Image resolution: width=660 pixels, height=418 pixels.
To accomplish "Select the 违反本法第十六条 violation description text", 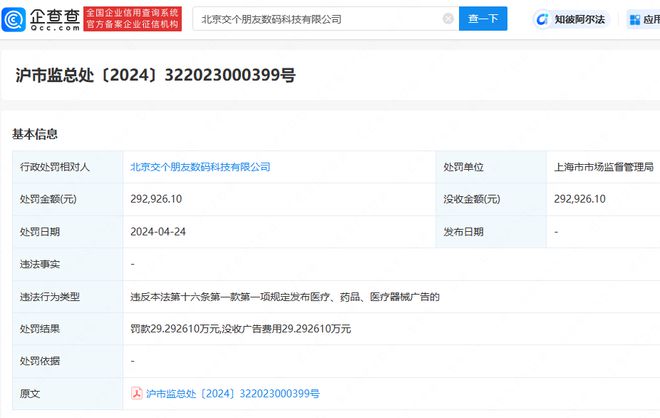I will point(285,297).
